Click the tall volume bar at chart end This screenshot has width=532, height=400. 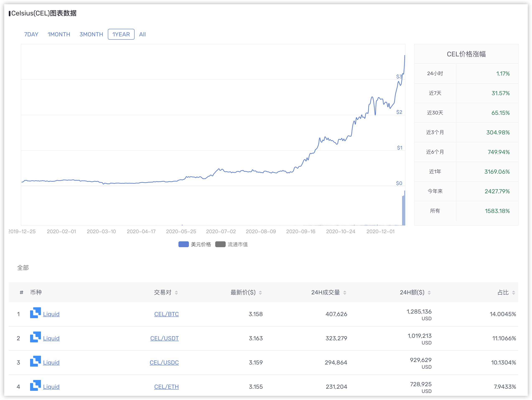click(405, 208)
